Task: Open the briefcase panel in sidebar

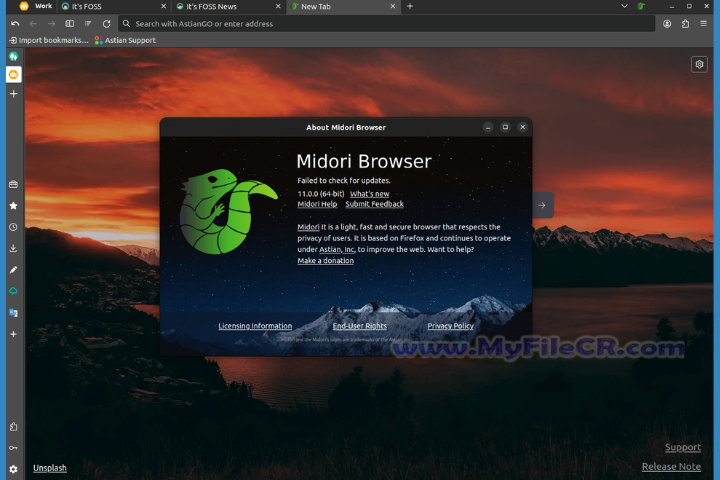Action: click(x=13, y=184)
